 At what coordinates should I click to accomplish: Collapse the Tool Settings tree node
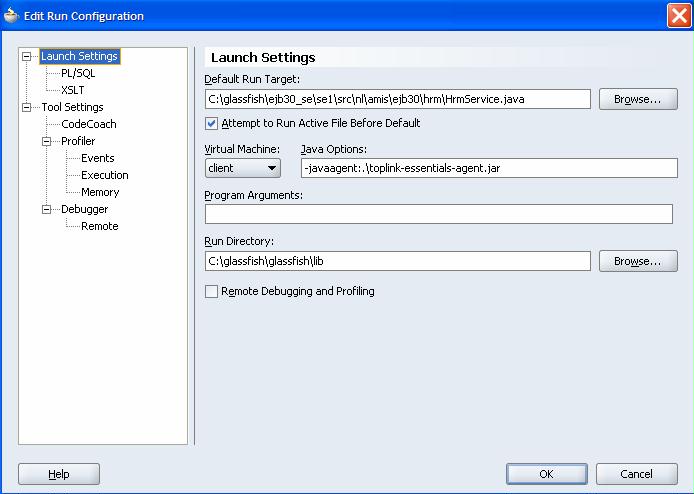point(27,108)
